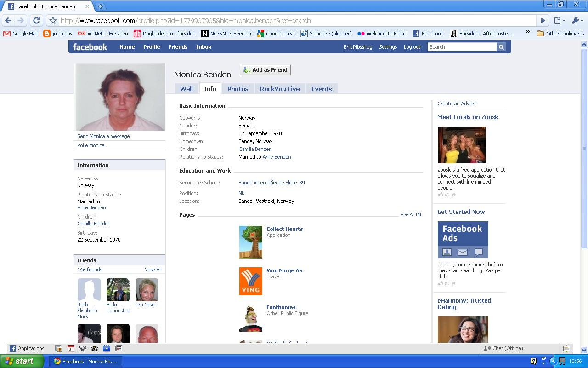Open the new tab plus button
This screenshot has height=368, width=588.
(101, 6)
